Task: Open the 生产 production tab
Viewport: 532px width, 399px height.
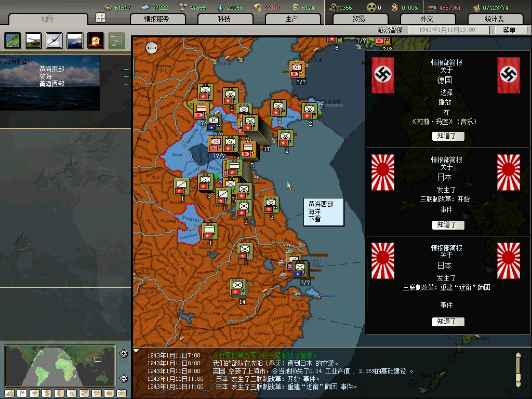Action: [x=292, y=19]
